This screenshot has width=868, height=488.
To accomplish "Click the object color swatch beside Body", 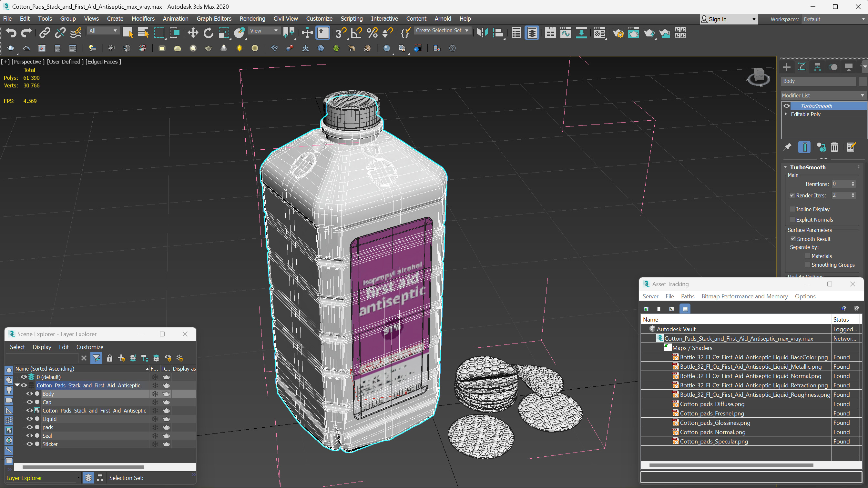I will click(x=862, y=81).
